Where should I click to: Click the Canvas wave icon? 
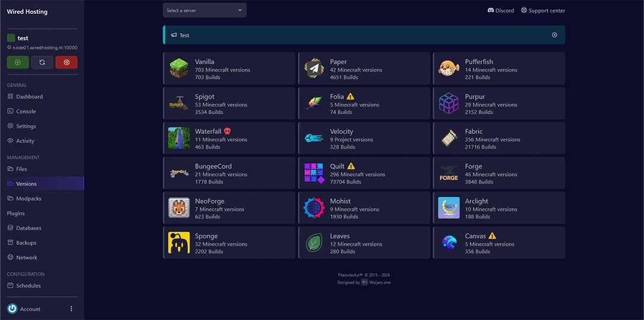[449, 242]
